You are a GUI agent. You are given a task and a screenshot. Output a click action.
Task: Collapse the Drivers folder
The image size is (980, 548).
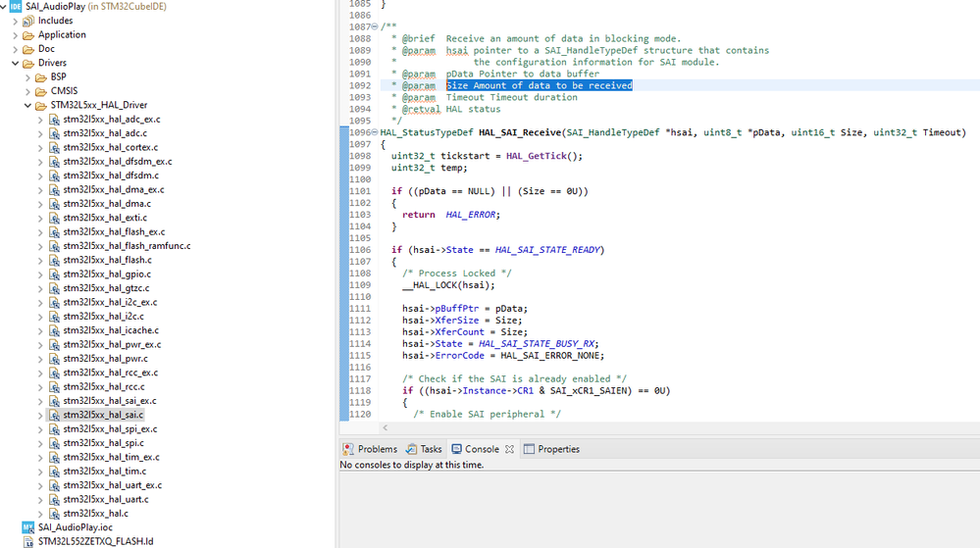pyautogui.click(x=16, y=63)
